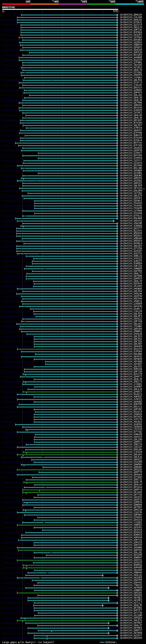Viewport: 146px width, 644px height.
Task: Open the UniRef100_Q9LLB2 hit
Action: 131,95
